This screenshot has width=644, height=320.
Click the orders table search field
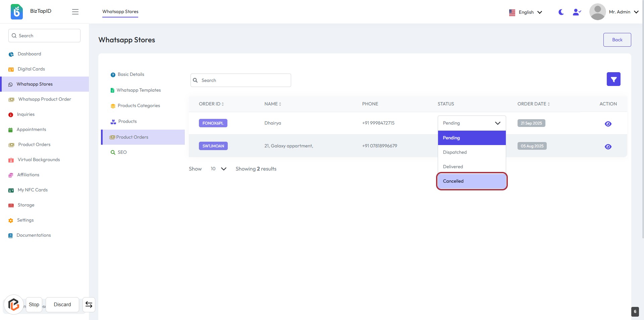pos(241,81)
